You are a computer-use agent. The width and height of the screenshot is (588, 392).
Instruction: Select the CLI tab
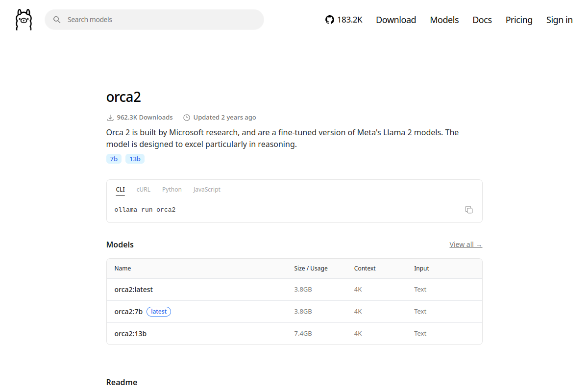120,190
